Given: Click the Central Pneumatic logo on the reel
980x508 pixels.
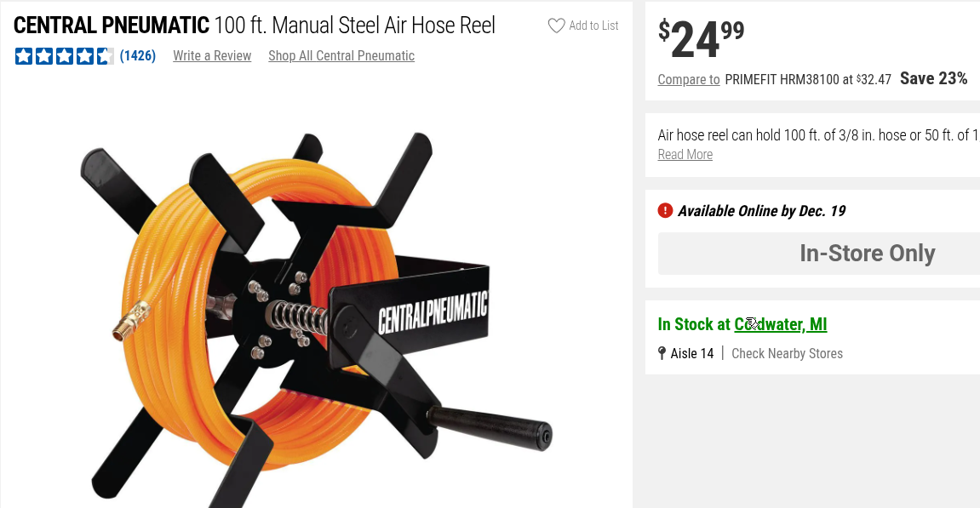Looking at the screenshot, I should coord(433,311).
